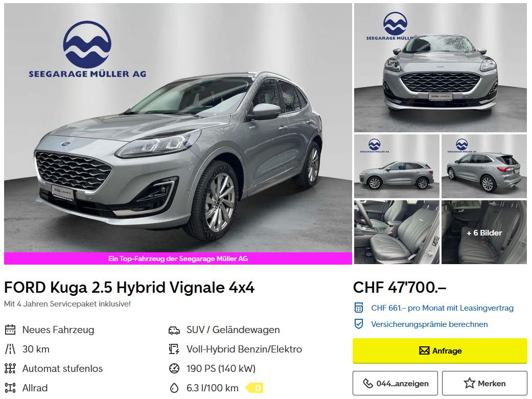Click the fuel pump icon beside Voll-Hybrid
This screenshot has height=399, width=532.
click(174, 349)
